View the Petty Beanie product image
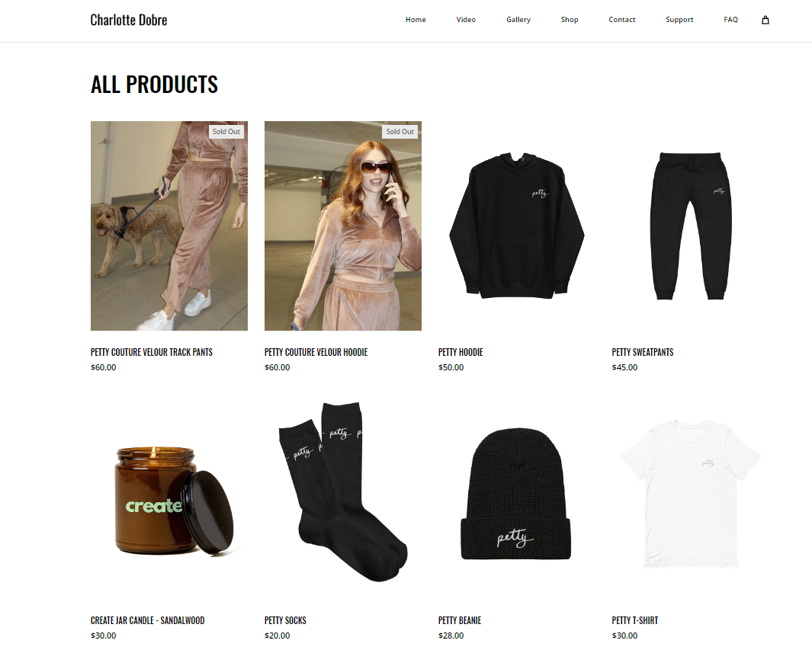The width and height of the screenshot is (812, 650). pyautogui.click(x=516, y=495)
